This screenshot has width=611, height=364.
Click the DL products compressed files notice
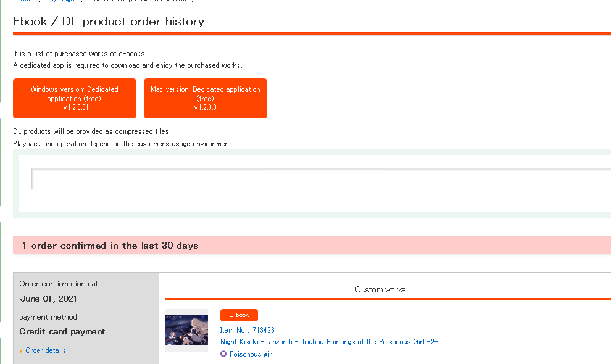[92, 131]
